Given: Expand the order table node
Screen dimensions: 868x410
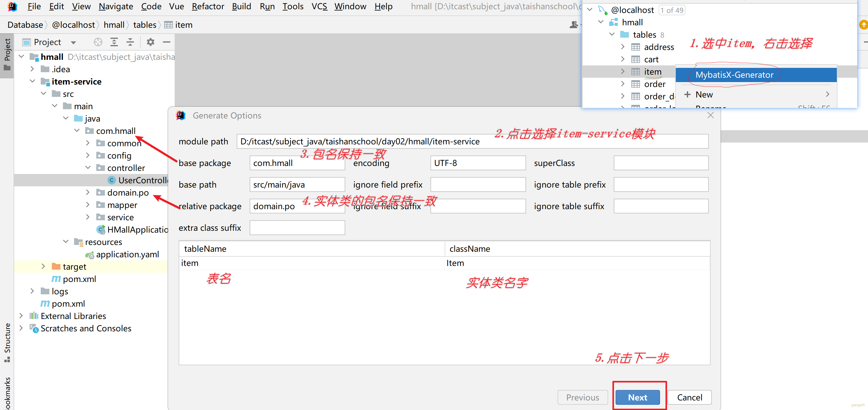Looking at the screenshot, I should click(623, 84).
